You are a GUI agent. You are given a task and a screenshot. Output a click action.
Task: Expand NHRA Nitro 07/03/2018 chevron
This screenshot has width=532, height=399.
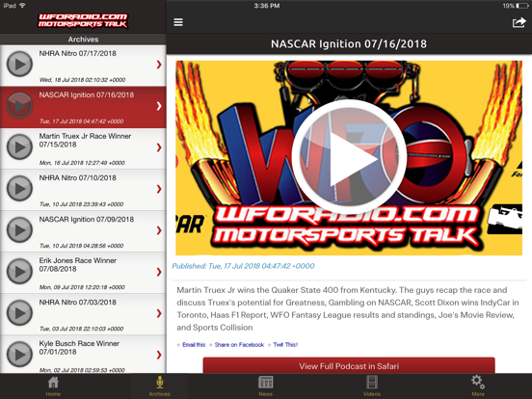pyautogui.click(x=159, y=313)
